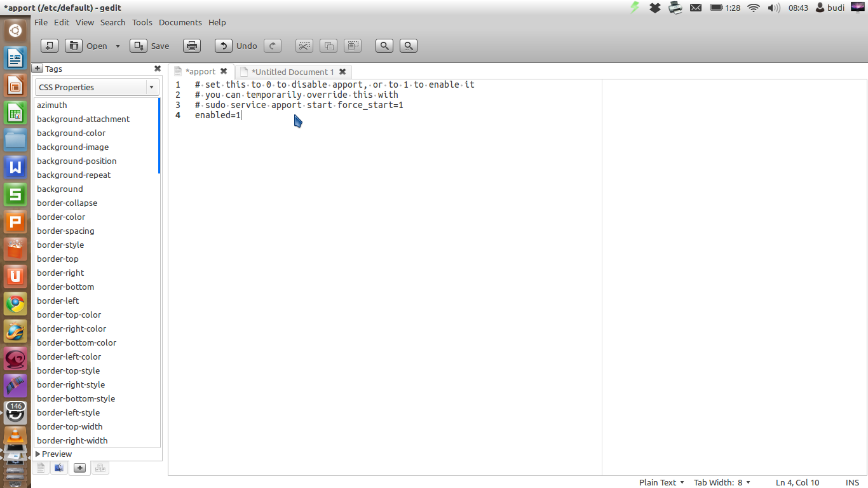Screen dimensions: 868x488
Task: Switch to the *Untitled Document 1 tab
Action: point(292,72)
